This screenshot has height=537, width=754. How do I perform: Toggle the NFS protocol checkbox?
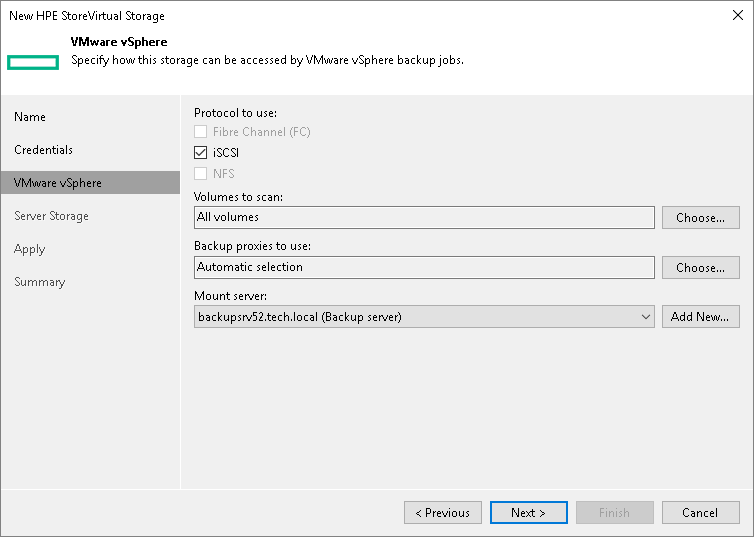[201, 174]
